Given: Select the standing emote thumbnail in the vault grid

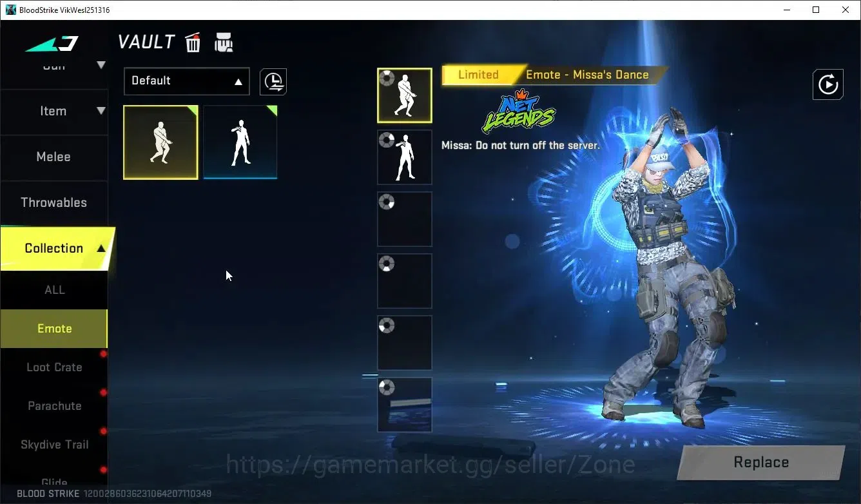Looking at the screenshot, I should point(240,142).
